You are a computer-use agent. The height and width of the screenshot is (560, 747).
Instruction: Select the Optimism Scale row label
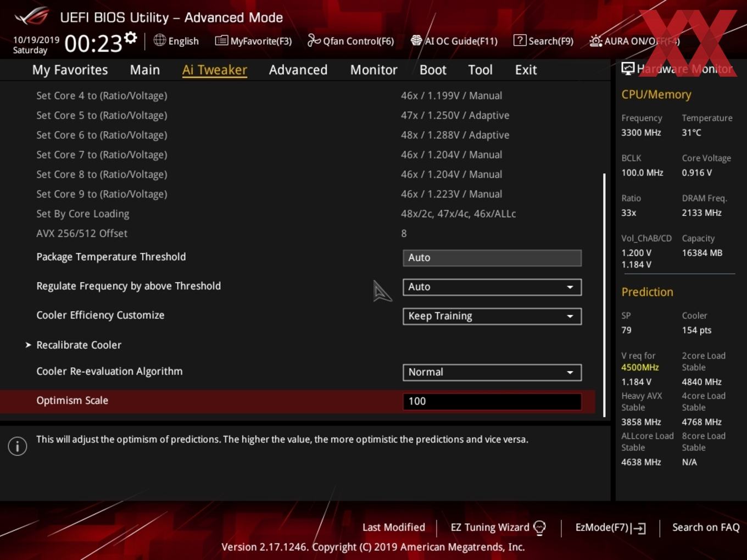pyautogui.click(x=72, y=400)
